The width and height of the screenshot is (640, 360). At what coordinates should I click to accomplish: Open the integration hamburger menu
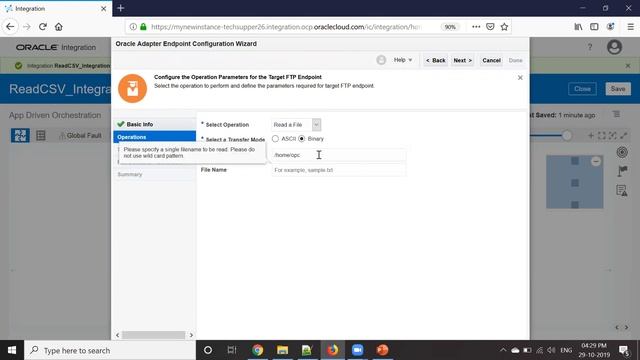616,115
